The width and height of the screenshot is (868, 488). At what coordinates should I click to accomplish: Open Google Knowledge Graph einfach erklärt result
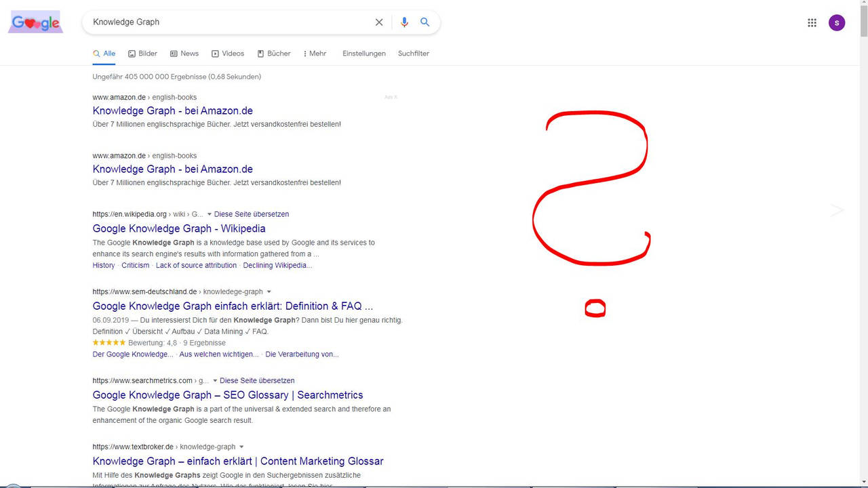pos(233,306)
